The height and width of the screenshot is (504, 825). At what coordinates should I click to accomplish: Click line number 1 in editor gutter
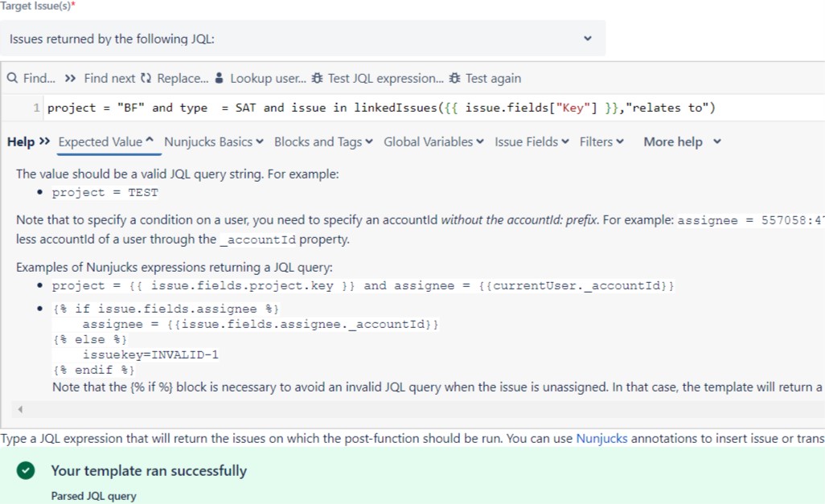click(36, 108)
